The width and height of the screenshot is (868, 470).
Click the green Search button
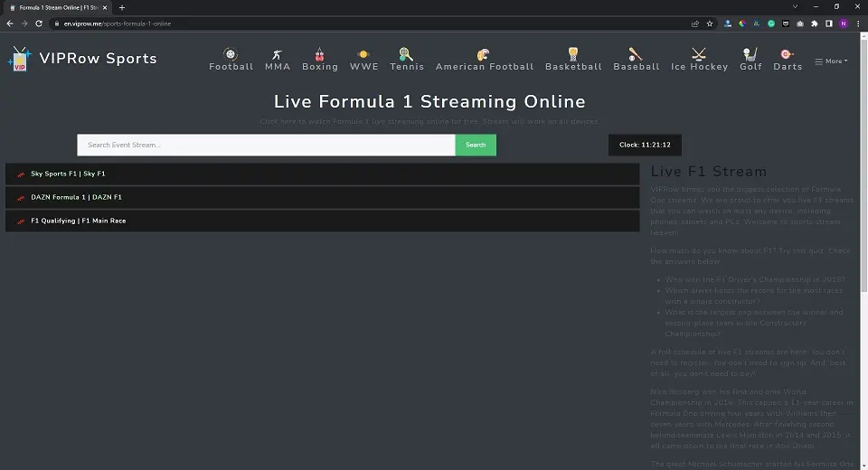476,145
